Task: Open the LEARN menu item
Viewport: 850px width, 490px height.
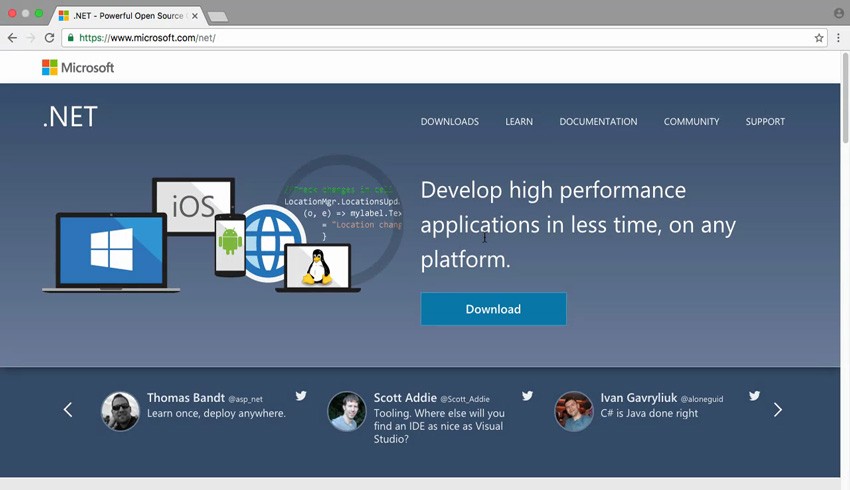Action: click(519, 122)
